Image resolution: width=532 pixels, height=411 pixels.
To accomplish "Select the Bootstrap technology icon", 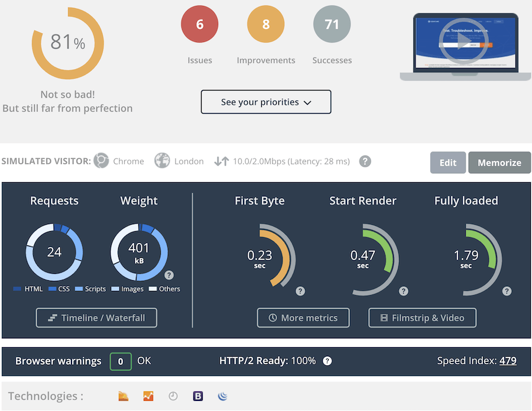I will click(x=197, y=396).
